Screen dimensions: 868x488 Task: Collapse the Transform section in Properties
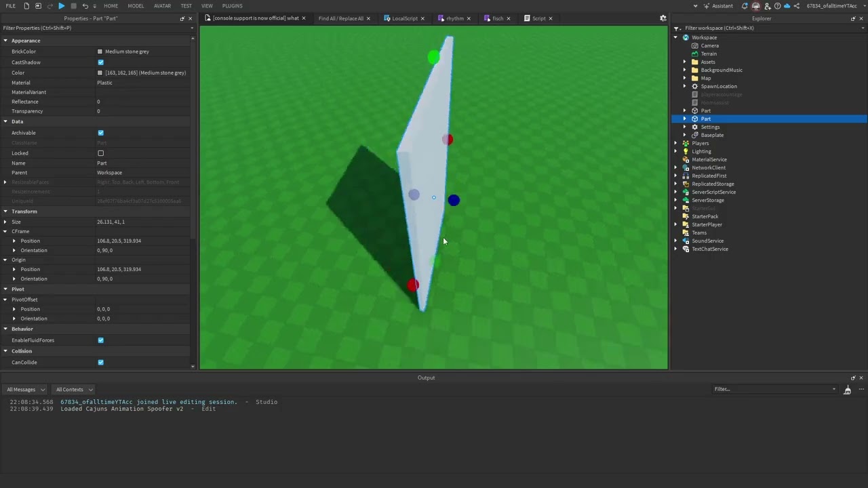tap(5, 211)
